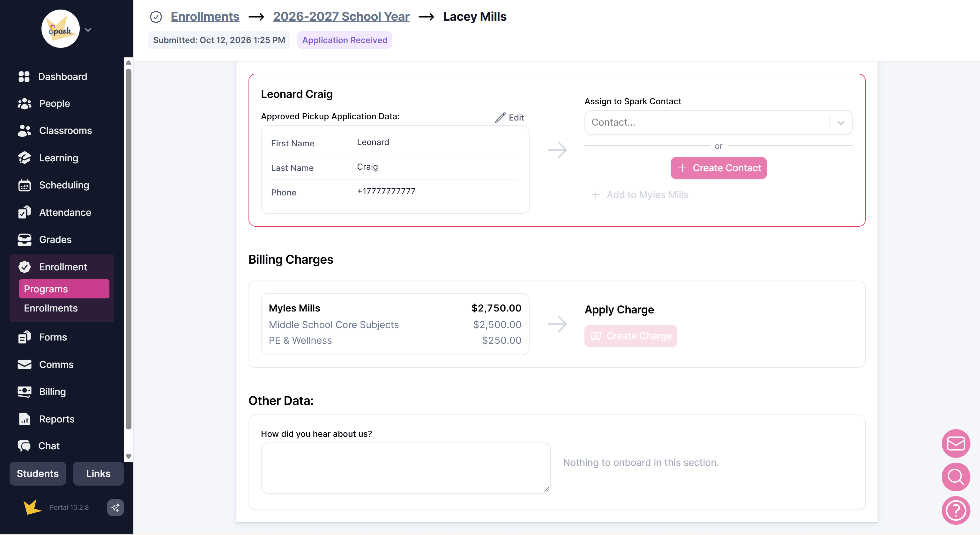Click the phone value +17777777777

point(386,191)
